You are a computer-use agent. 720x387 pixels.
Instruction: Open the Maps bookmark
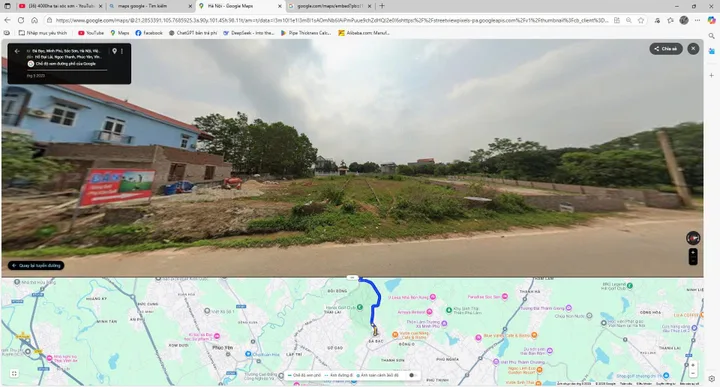click(119, 33)
